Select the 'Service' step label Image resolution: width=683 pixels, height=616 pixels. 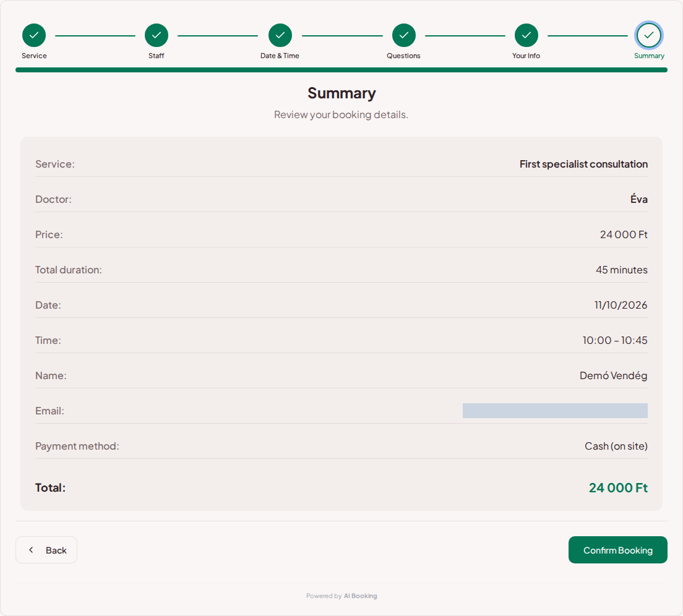[x=34, y=56]
